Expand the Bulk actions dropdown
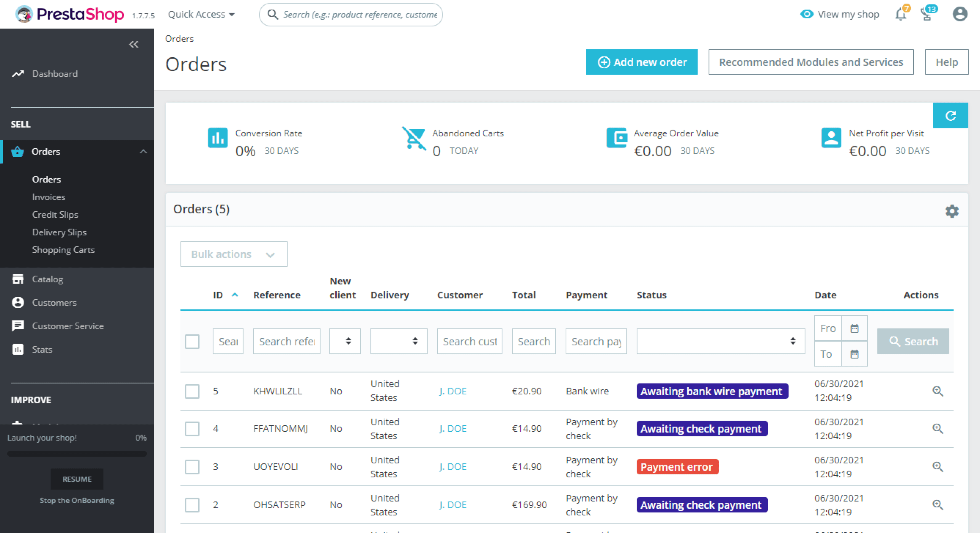This screenshot has width=980, height=533. click(233, 254)
